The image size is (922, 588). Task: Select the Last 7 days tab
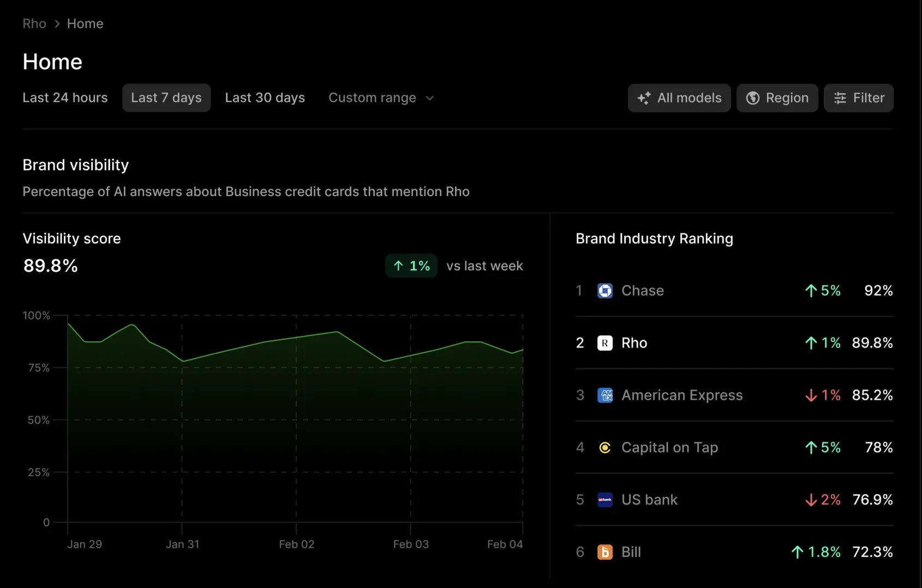[166, 98]
